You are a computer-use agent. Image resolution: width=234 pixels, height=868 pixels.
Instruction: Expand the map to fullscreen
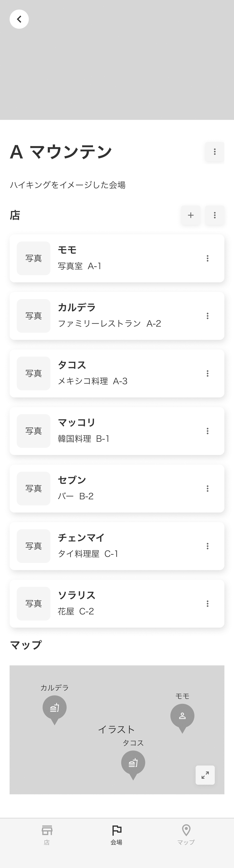point(205,775)
